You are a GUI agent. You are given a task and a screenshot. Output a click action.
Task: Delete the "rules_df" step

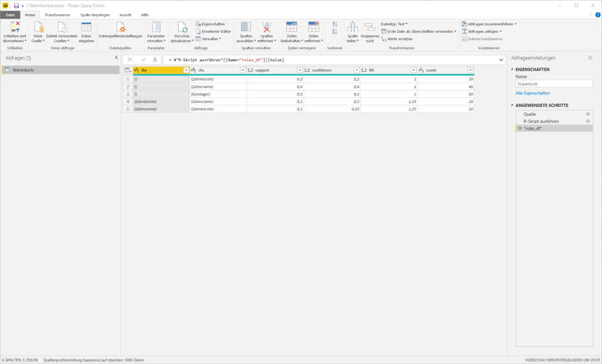(x=520, y=129)
